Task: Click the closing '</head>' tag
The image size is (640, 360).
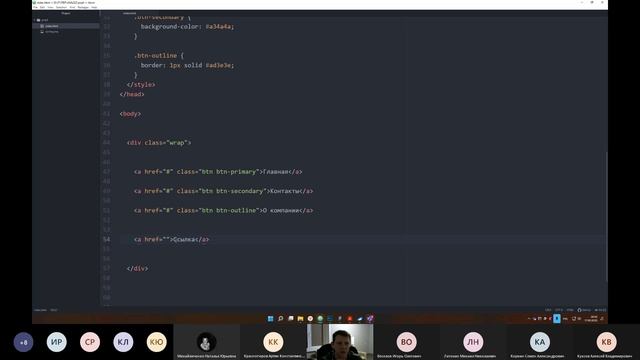Action: [x=132, y=94]
